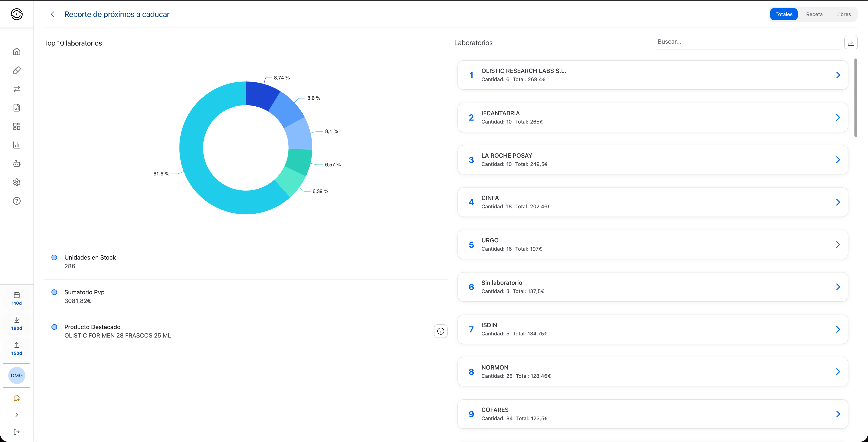Download laboratorios list with download icon
The width and height of the screenshot is (868, 442).
click(850, 42)
